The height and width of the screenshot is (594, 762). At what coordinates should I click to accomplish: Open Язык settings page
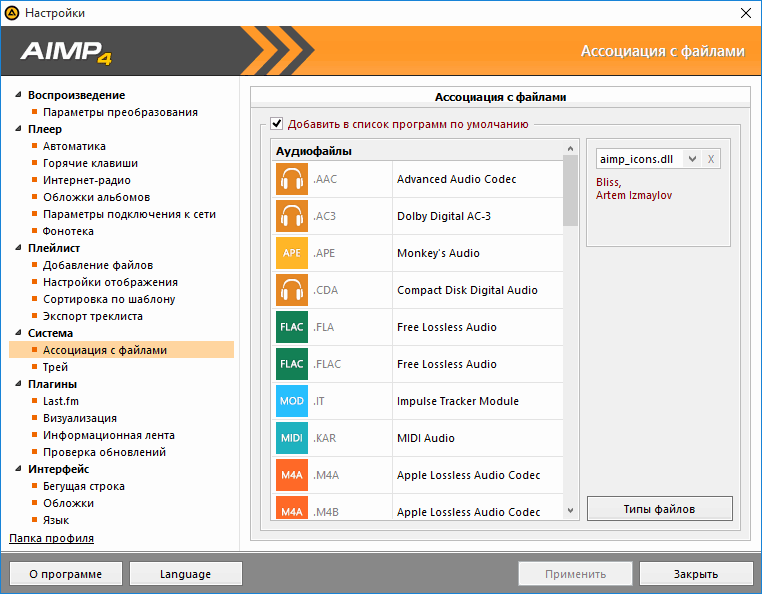click(x=56, y=520)
